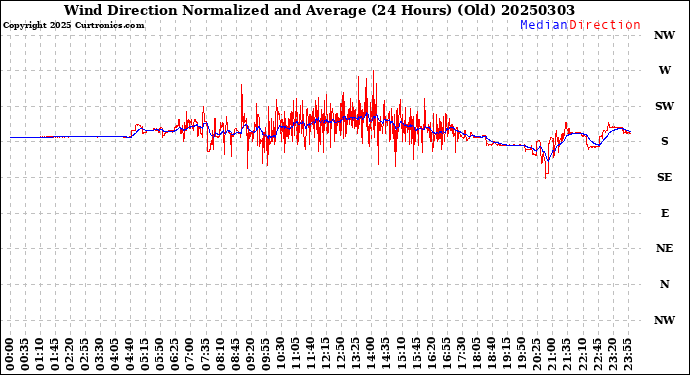
Task: Select the '03:30' time axis label
Action: coord(100,354)
